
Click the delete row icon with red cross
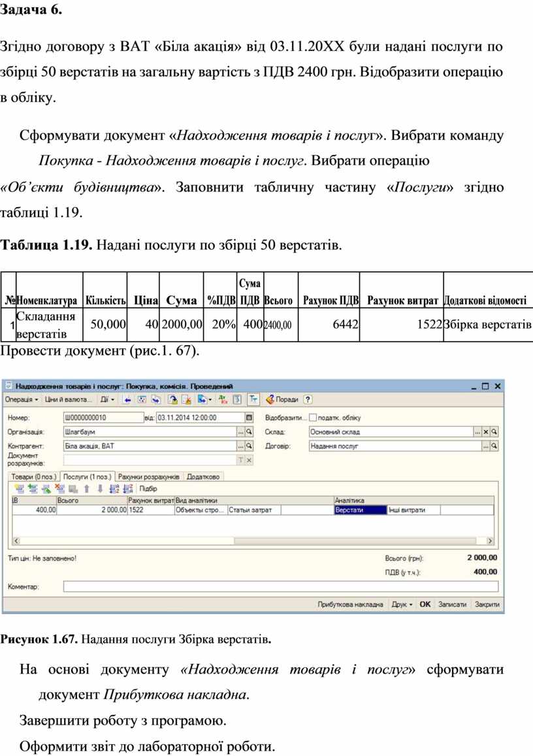pos(59,489)
